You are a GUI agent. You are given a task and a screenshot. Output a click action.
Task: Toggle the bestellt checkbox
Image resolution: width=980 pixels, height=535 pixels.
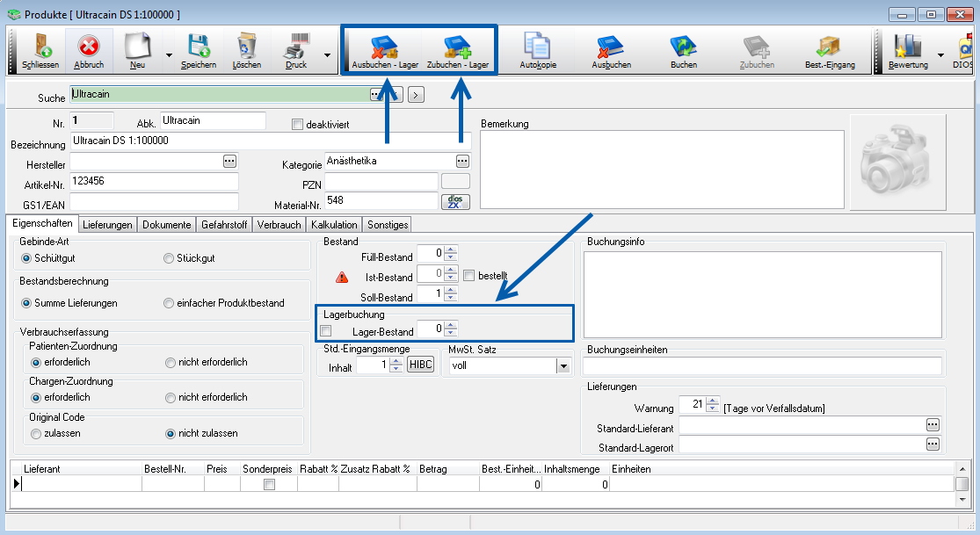[x=469, y=276]
